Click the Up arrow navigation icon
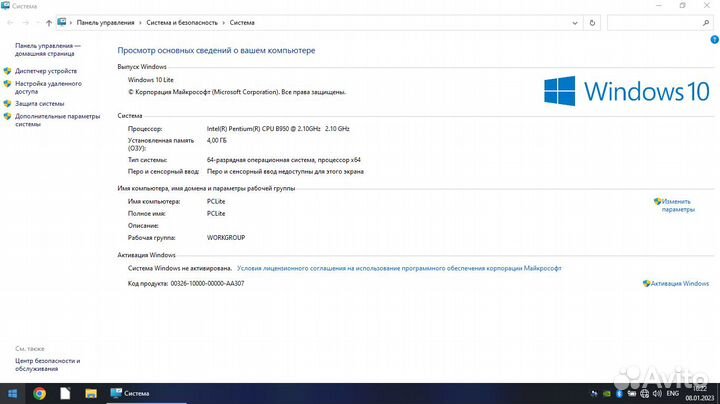Viewport: 720px width, 404px height. (x=49, y=22)
